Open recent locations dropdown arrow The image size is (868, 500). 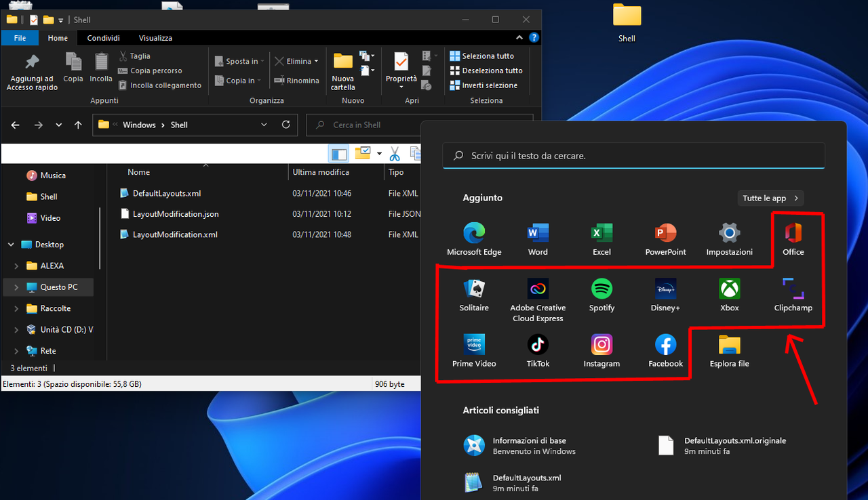pyautogui.click(x=59, y=125)
